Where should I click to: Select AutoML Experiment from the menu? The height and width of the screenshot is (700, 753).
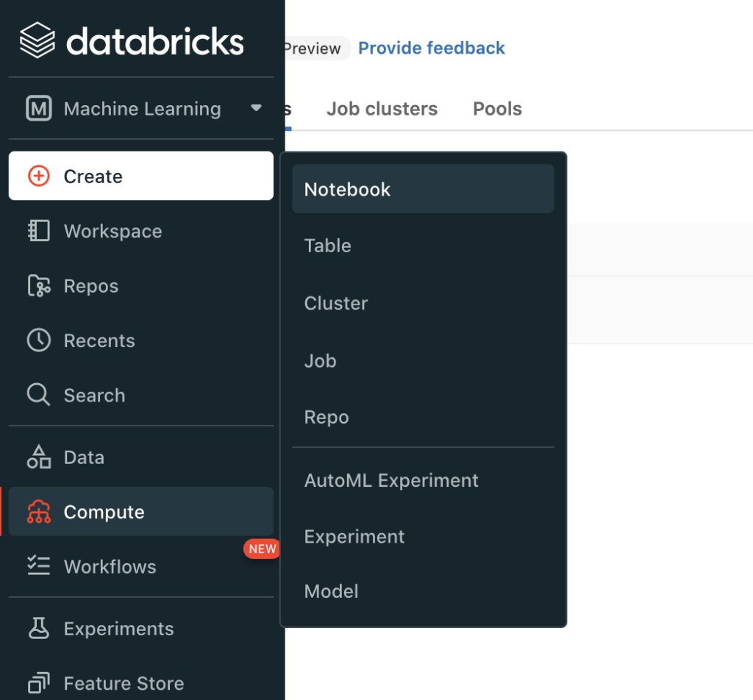(x=391, y=480)
